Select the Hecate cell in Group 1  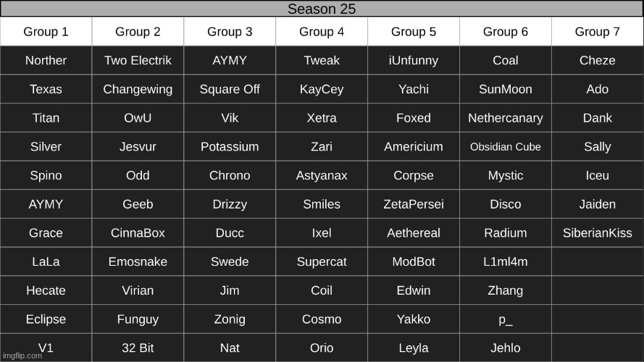pyautogui.click(x=46, y=290)
